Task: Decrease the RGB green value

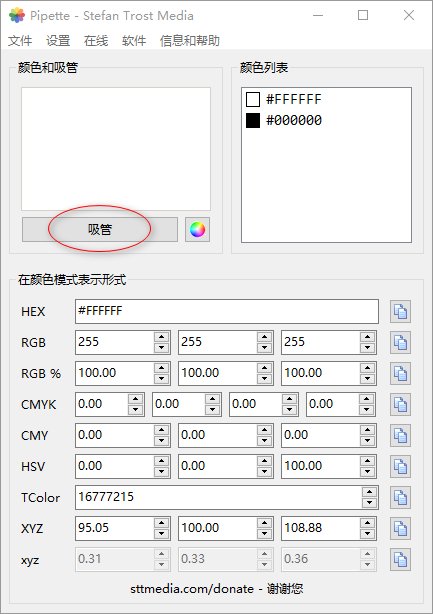Action: click(x=265, y=348)
